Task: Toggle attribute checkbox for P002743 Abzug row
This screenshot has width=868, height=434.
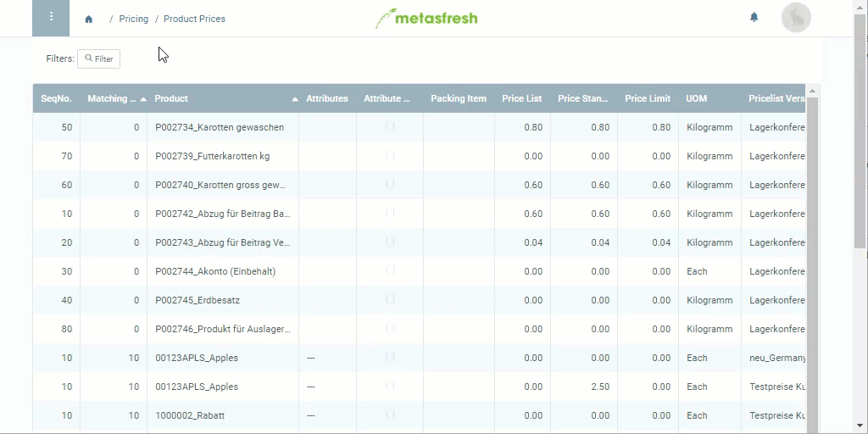Action: point(390,242)
